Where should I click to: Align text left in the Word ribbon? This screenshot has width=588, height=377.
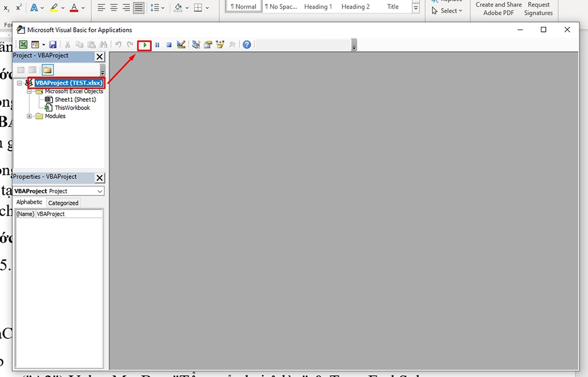click(101, 7)
